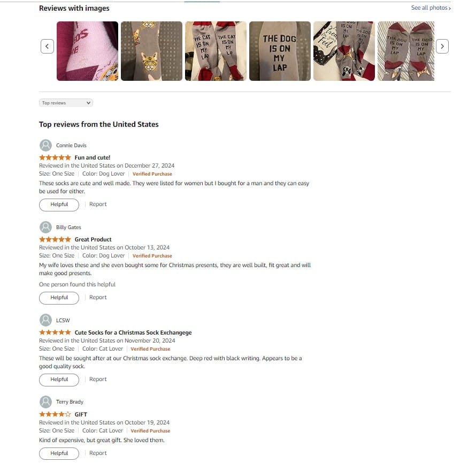Report the Fun and cute review

pyautogui.click(x=98, y=204)
